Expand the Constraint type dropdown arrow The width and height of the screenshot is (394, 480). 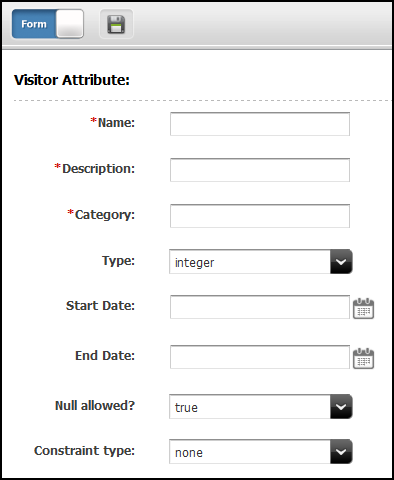[x=341, y=452]
